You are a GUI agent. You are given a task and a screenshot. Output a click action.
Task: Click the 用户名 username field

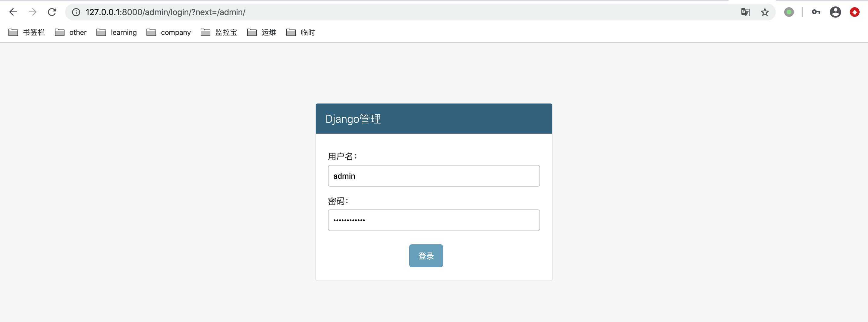(434, 176)
